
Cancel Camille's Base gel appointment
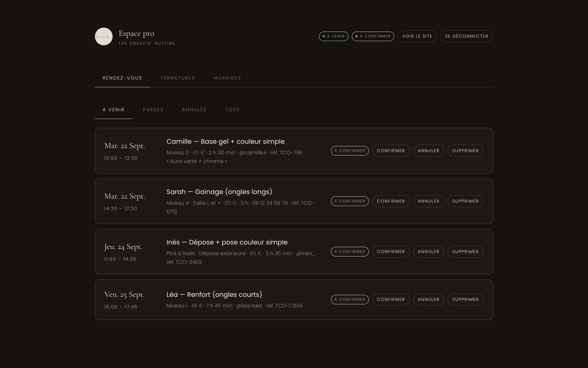coord(429,151)
